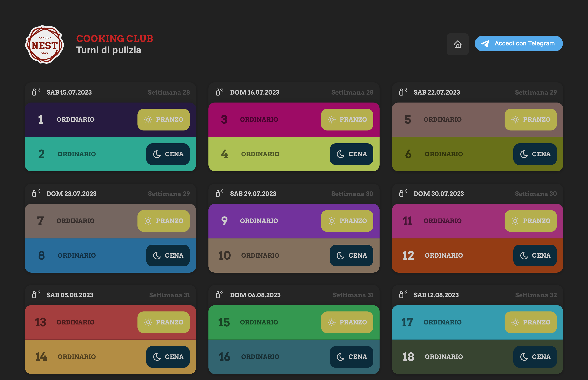Click spray bottle icon for SAB 12.08.2023
The width and height of the screenshot is (588, 380).
click(403, 294)
